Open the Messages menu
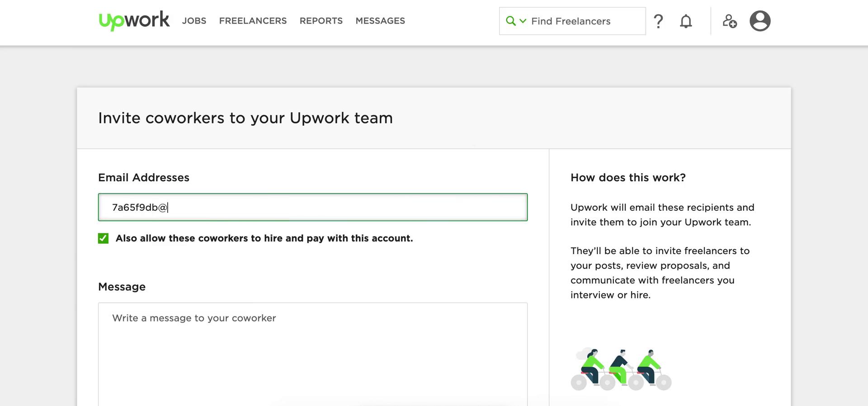The image size is (868, 406). point(380,21)
